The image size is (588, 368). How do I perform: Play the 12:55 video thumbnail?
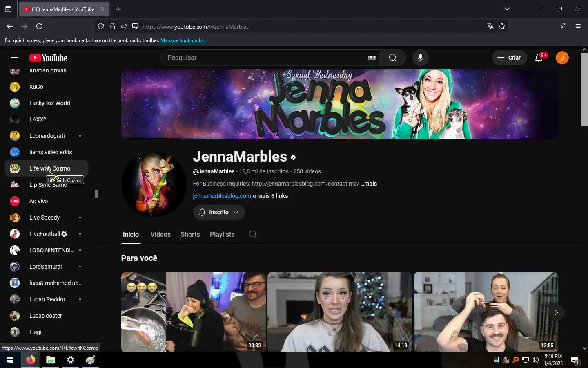(x=486, y=312)
